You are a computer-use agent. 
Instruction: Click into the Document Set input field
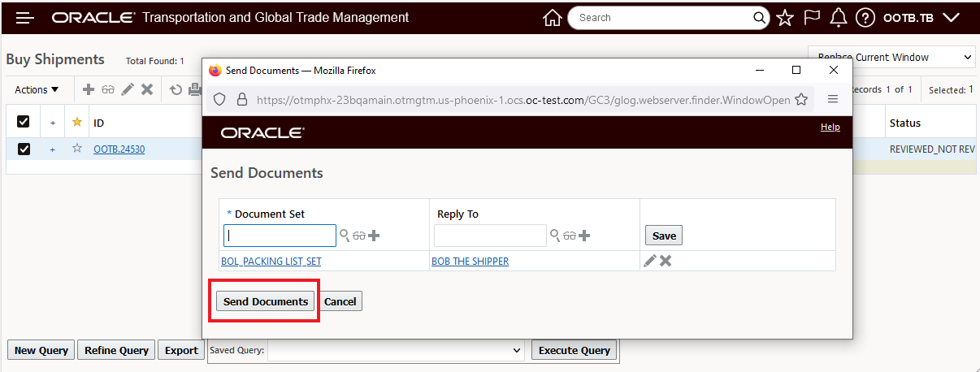280,236
